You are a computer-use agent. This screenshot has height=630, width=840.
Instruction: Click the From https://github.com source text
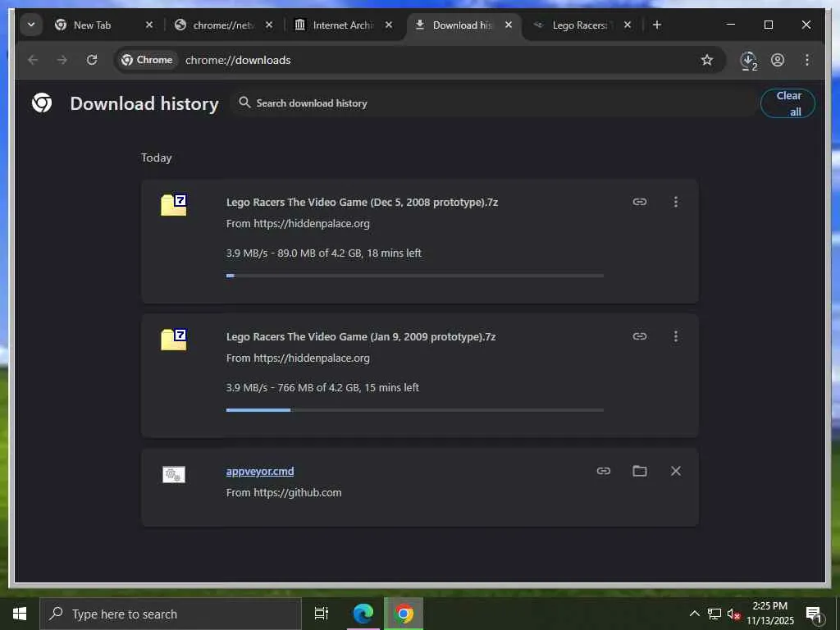284,493
